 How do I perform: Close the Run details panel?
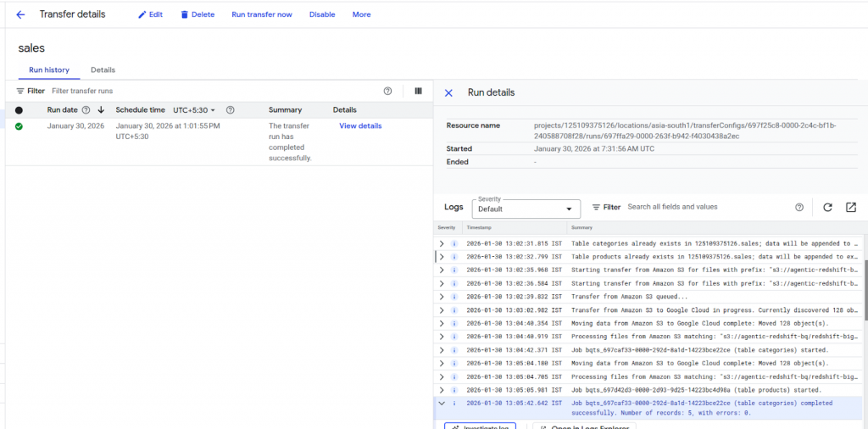pos(448,92)
